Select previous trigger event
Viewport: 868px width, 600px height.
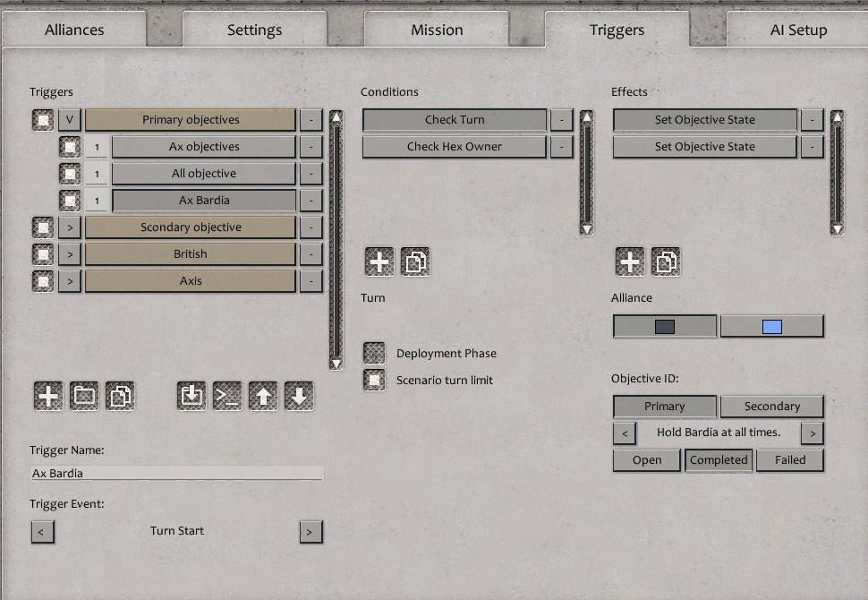click(43, 532)
